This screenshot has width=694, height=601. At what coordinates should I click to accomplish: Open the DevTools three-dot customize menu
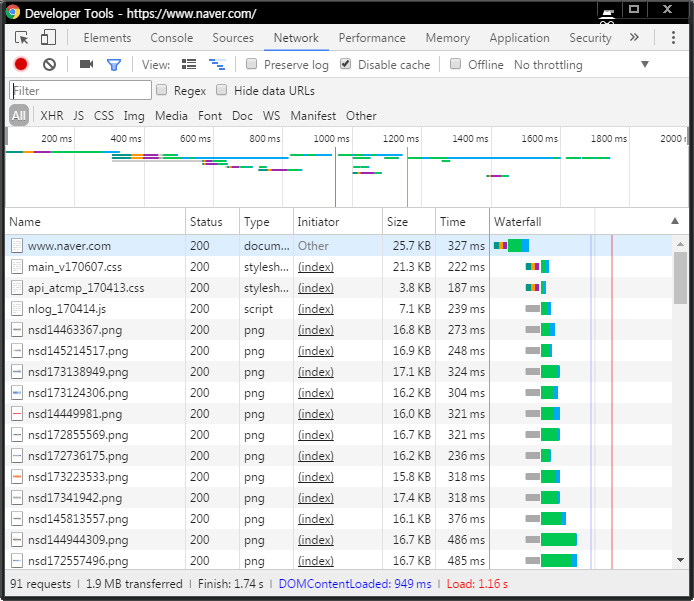[x=673, y=38]
